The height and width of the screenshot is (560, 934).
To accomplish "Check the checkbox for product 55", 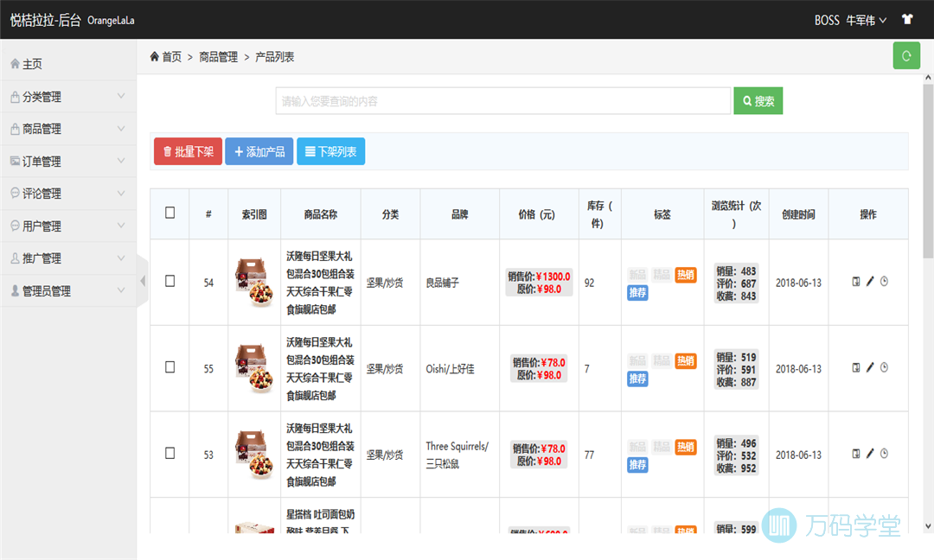I will 170,367.
